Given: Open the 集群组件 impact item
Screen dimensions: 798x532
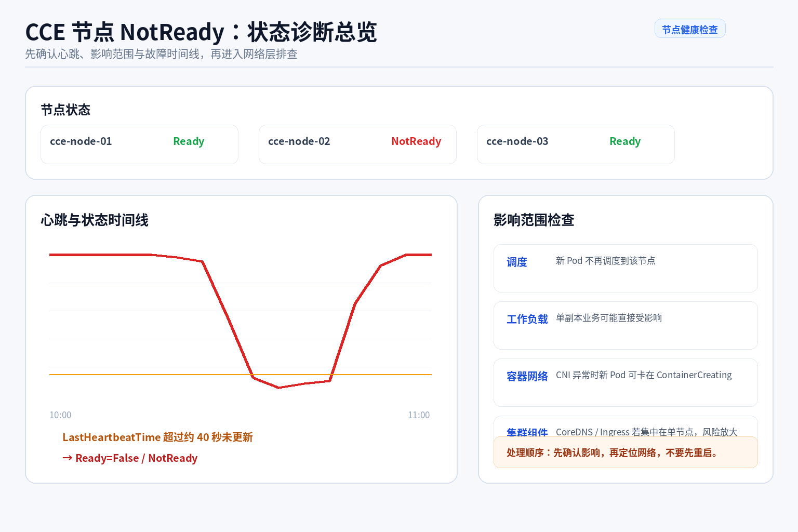Looking at the screenshot, I should [626, 427].
